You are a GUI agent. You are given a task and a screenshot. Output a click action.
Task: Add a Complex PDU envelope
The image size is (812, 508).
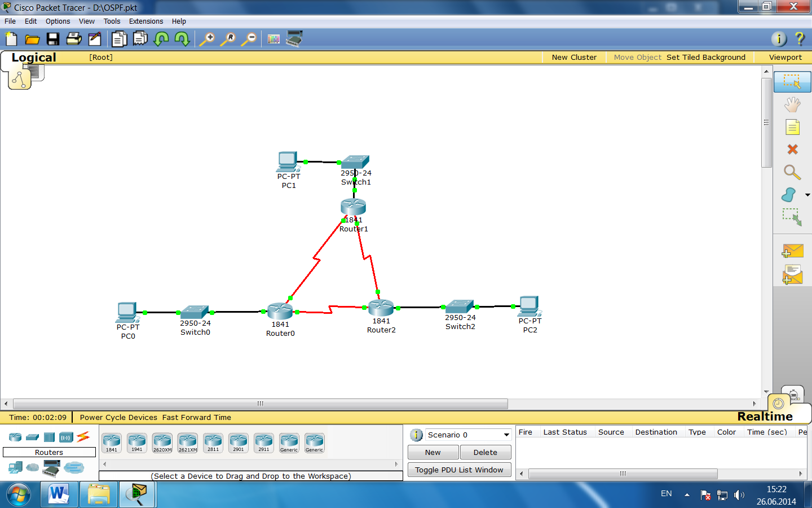click(x=792, y=275)
